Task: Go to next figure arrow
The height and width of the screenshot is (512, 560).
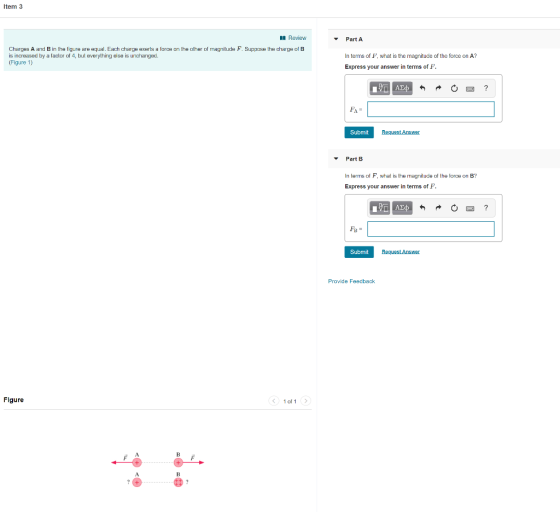Action: [x=306, y=401]
